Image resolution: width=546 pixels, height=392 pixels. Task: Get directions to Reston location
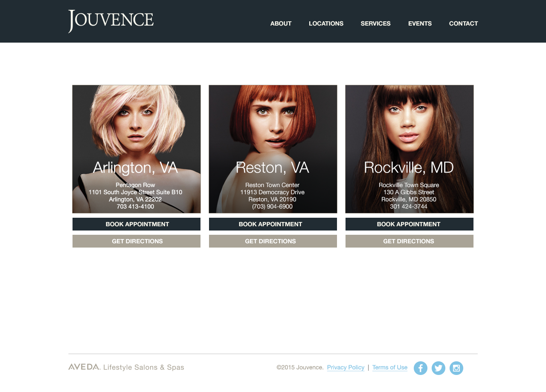(273, 241)
